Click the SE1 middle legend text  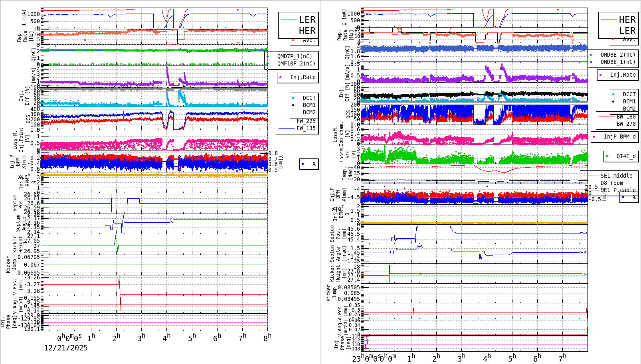(x=616, y=176)
